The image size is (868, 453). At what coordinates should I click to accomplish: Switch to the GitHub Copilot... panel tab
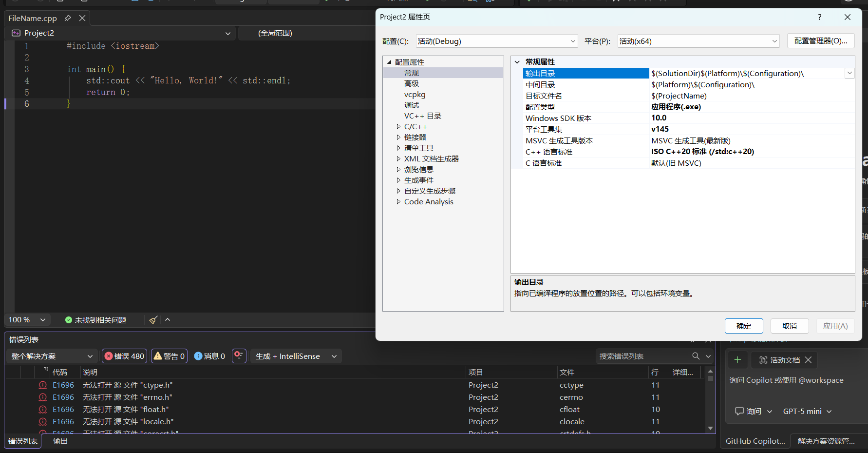755,441
